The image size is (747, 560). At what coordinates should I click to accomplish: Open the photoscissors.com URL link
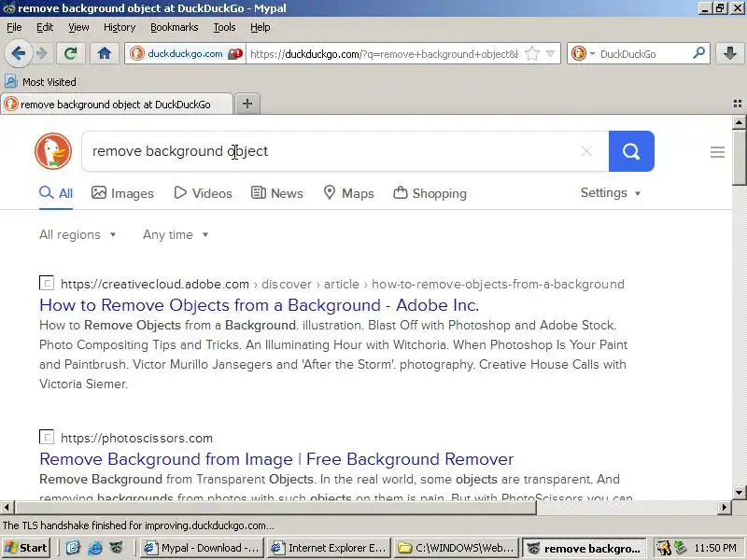(136, 438)
